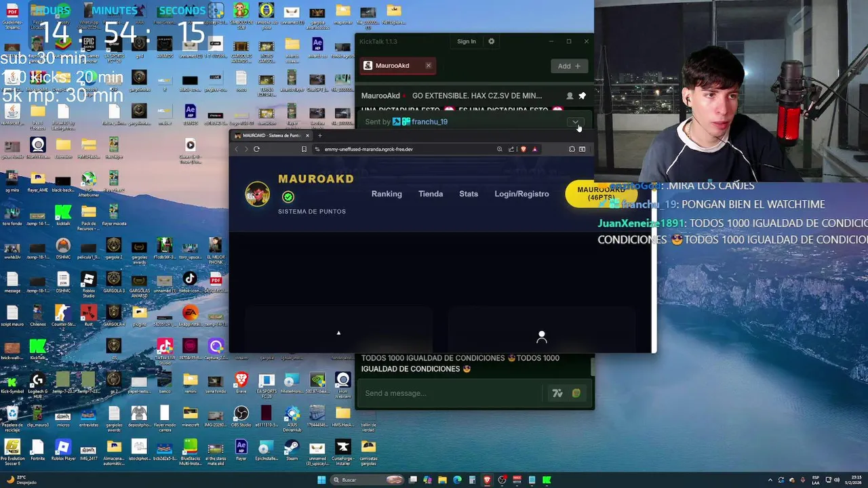Open Iriun Webcam desktop shortcut
Image resolution: width=868 pixels, height=488 pixels.
click(x=343, y=383)
